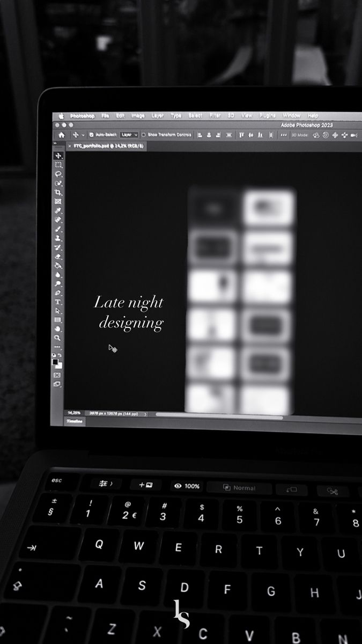Open the Apple menu
Image resolution: width=362 pixels, height=644 pixels.
(61, 116)
